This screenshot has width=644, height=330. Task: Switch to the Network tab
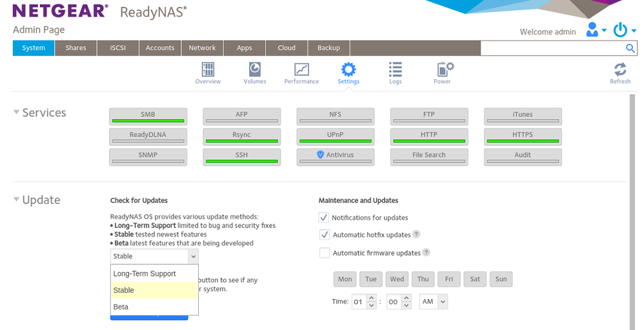(202, 48)
